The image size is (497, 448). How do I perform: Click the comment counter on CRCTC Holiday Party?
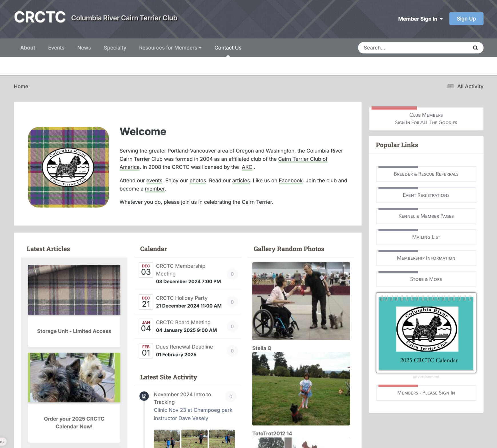click(232, 302)
